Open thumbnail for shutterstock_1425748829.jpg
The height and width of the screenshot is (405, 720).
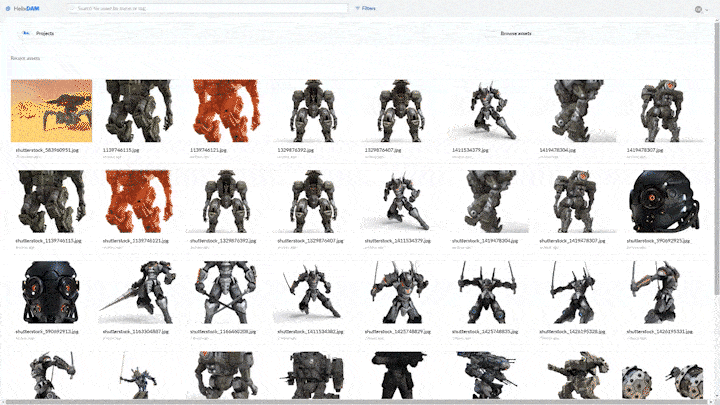(401, 292)
